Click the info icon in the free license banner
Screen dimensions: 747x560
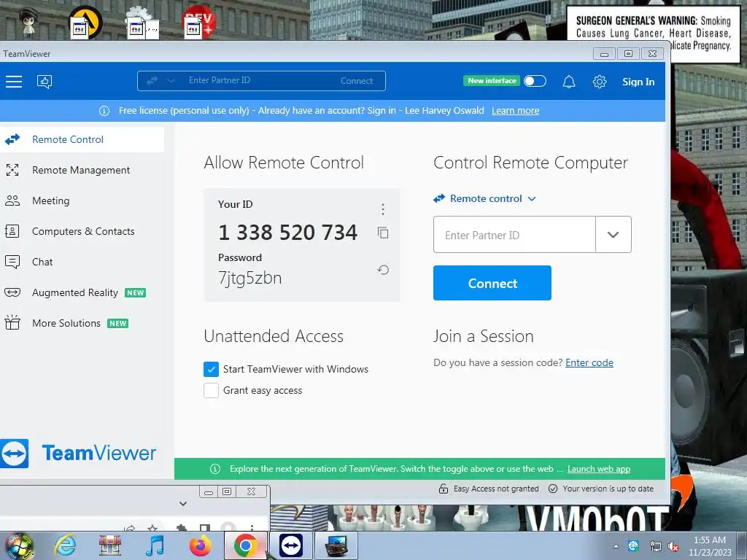click(104, 111)
